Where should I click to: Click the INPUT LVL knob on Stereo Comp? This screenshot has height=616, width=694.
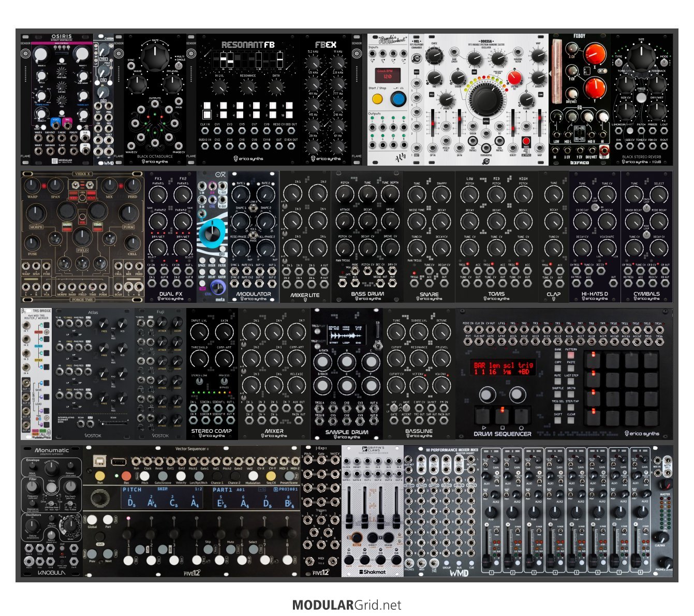tap(199, 331)
